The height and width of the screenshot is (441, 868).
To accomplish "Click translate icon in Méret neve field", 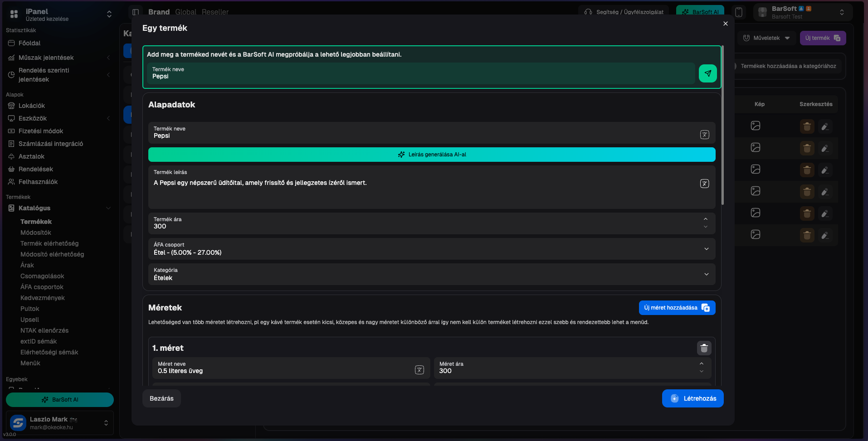I will 419,370.
